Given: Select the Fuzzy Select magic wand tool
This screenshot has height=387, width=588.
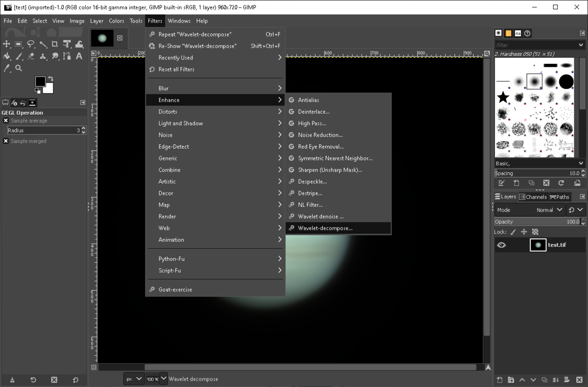Looking at the screenshot, I should [43, 44].
